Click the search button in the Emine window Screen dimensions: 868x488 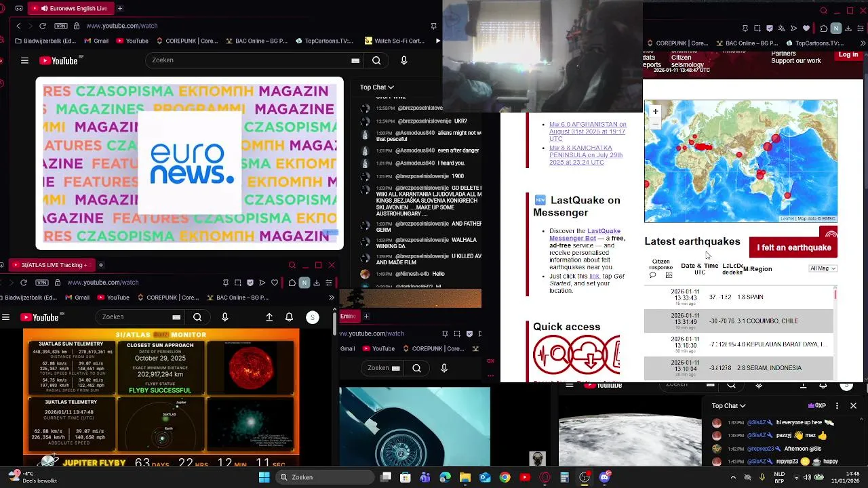[x=417, y=368]
